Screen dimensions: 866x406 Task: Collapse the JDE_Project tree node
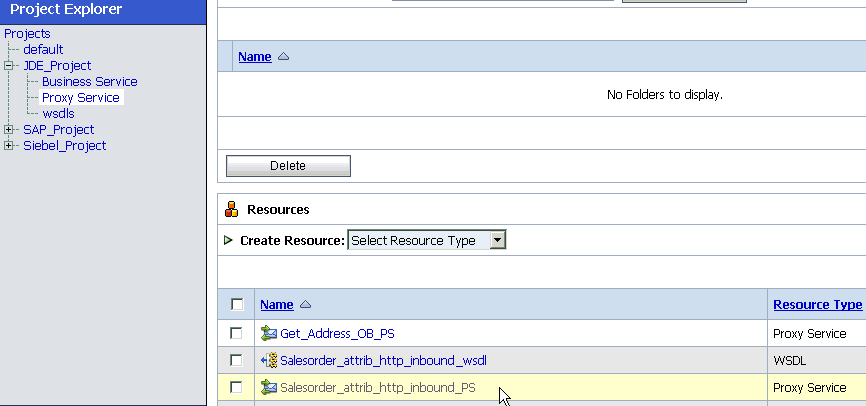point(8,66)
